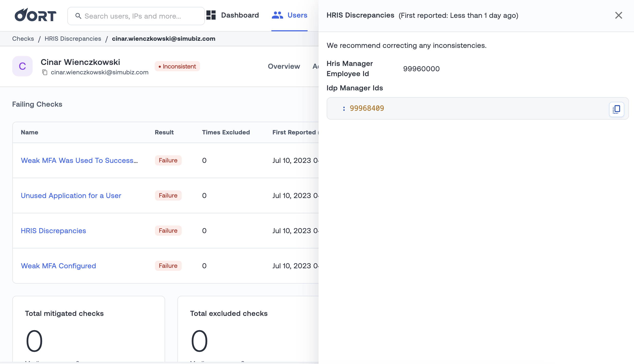The image size is (634, 364).
Task: Open Unused Application for a User check
Action: 71,195
